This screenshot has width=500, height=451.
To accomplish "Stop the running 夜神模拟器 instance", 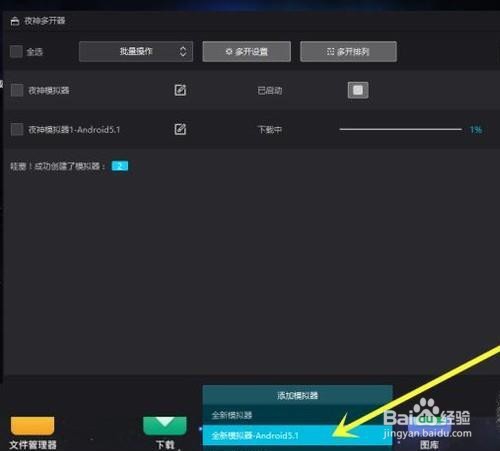I will point(358,90).
